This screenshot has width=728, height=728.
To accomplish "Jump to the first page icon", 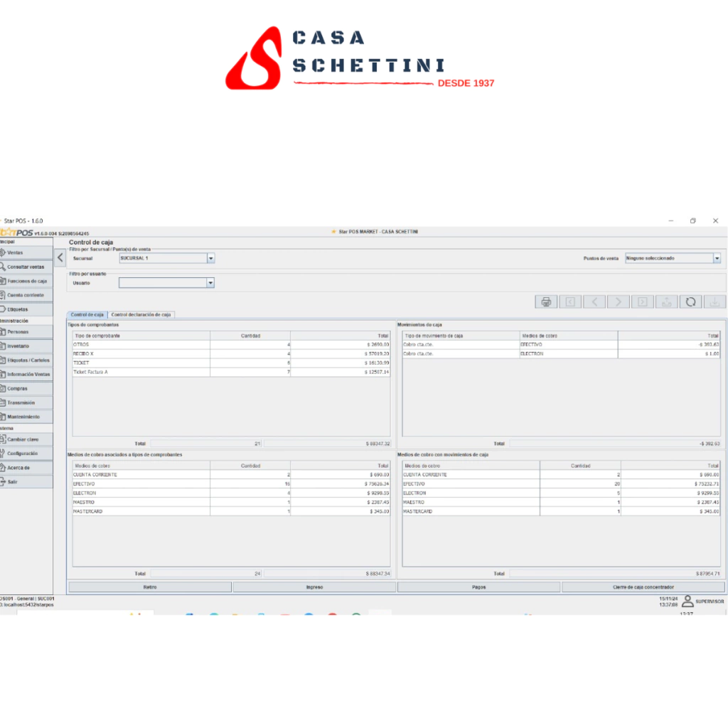I will pos(570,301).
